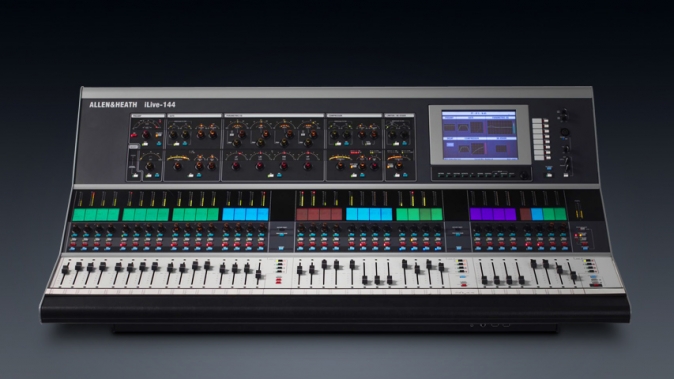Turn the compressor threshold knob under the amber meter
Image resolution: width=674 pixels, height=379 pixels.
coord(340,165)
